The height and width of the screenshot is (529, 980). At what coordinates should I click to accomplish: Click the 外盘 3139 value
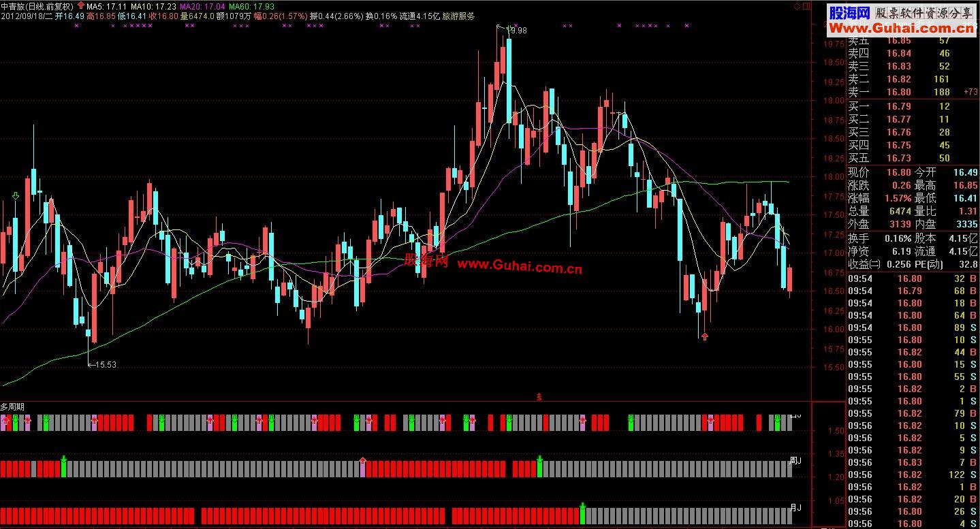[900, 225]
